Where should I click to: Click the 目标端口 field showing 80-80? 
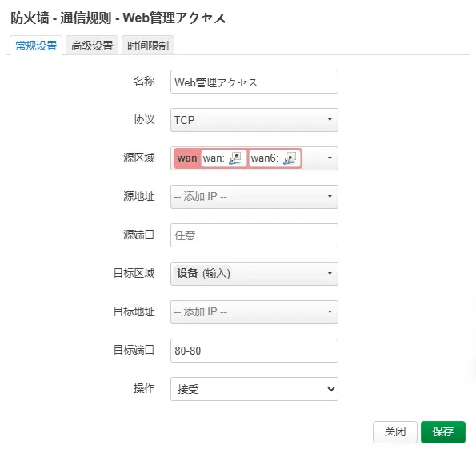click(x=254, y=351)
